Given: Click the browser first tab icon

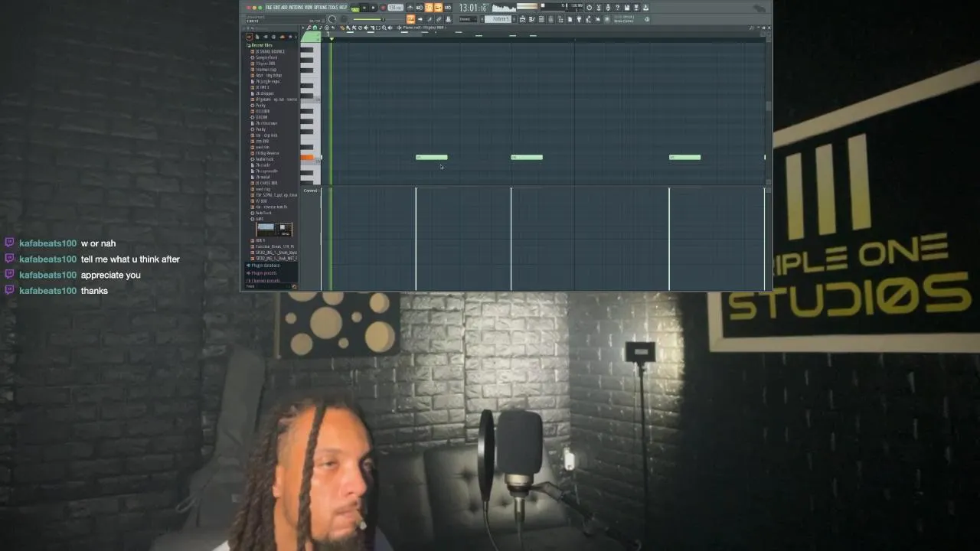Looking at the screenshot, I should (249, 37).
